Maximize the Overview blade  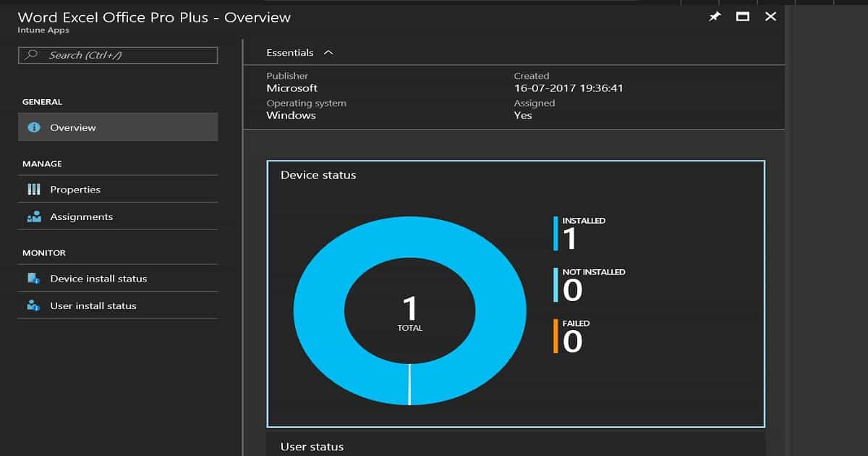pos(742,16)
